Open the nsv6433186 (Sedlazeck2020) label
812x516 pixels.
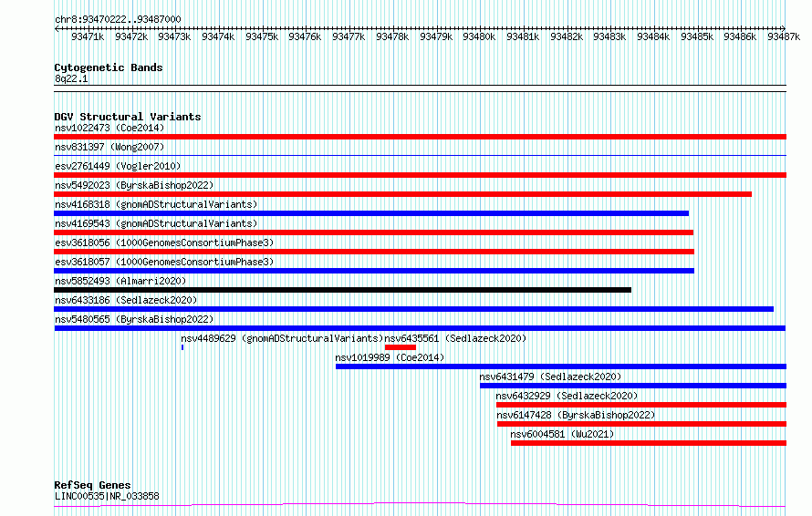pyautogui.click(x=126, y=300)
